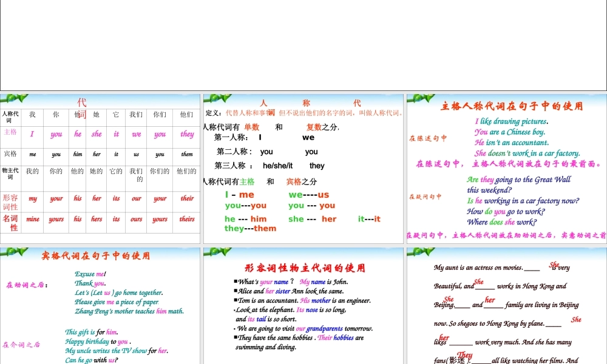The image size is (607, 364).
Task: Click the question 'Can he go with us?'
Action: pos(92,360)
